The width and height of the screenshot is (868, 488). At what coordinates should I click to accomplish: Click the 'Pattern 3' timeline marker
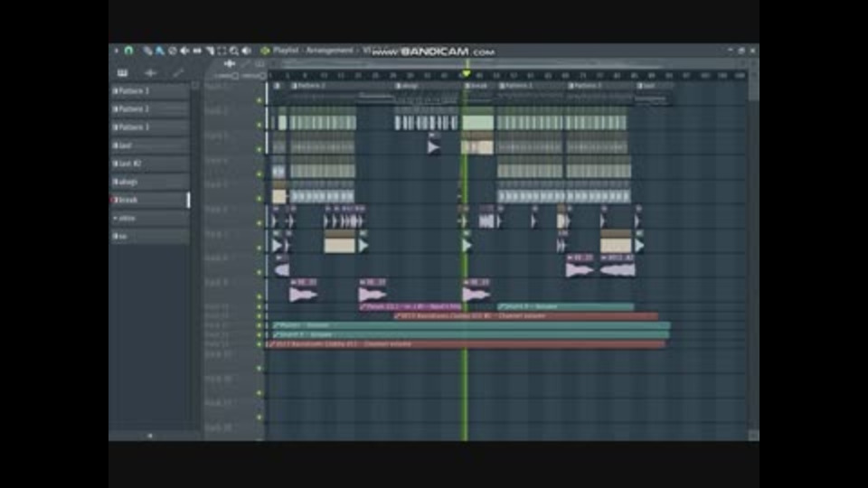[x=585, y=86]
